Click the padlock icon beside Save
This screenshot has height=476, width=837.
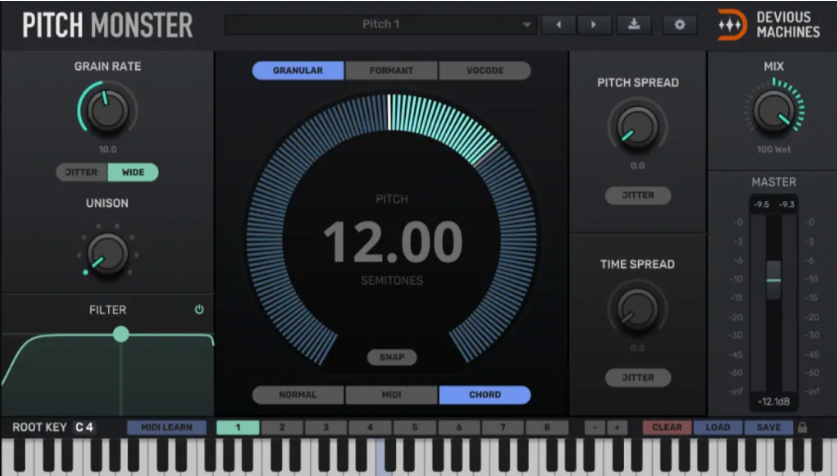802,427
